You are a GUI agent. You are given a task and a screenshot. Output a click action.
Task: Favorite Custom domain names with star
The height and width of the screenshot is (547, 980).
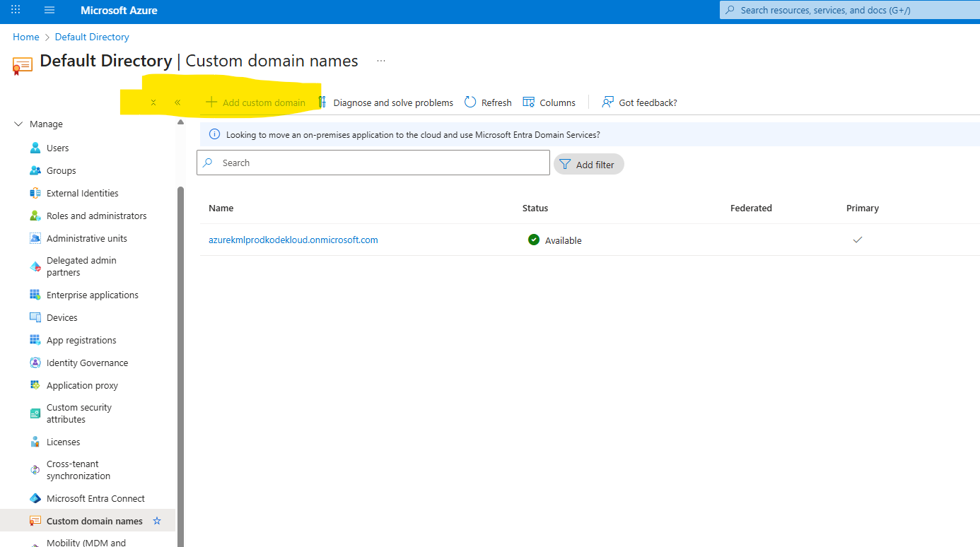[x=157, y=521]
